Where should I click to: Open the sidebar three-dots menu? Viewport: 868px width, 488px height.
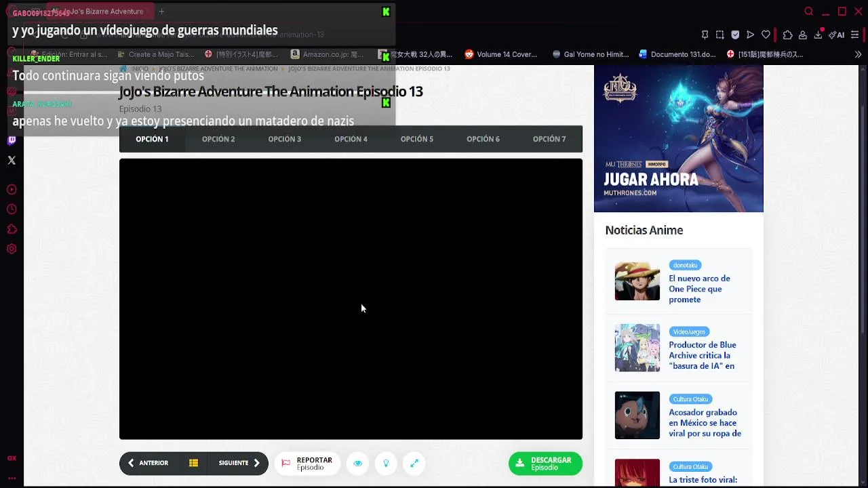(x=12, y=478)
